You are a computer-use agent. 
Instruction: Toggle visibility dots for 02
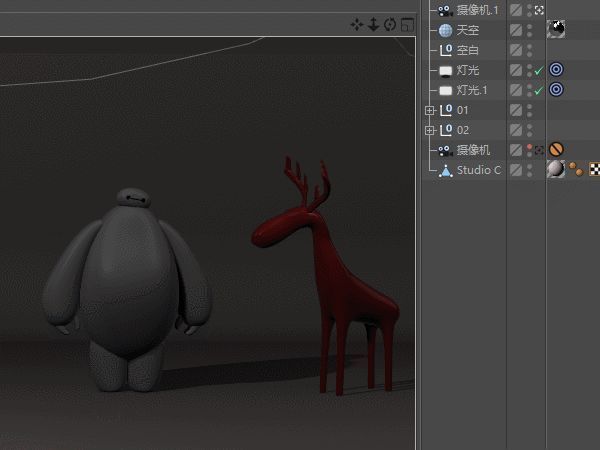(530, 130)
